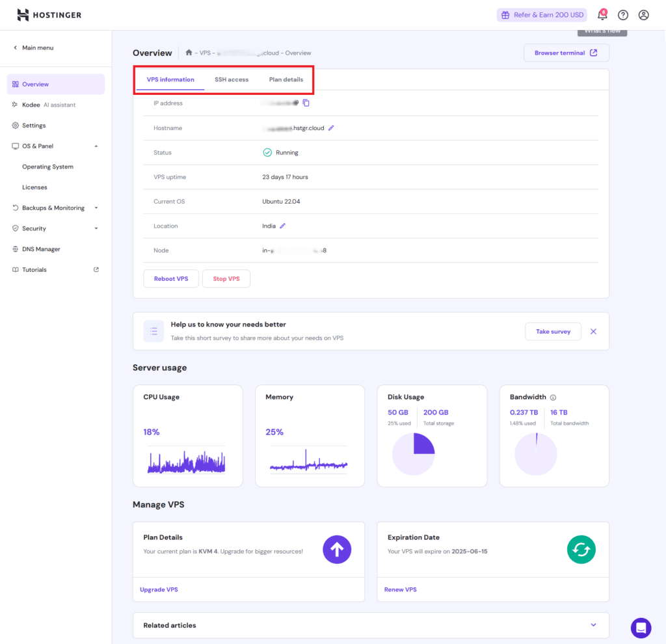
Task: Click the Memory usage graph
Action: click(x=308, y=461)
